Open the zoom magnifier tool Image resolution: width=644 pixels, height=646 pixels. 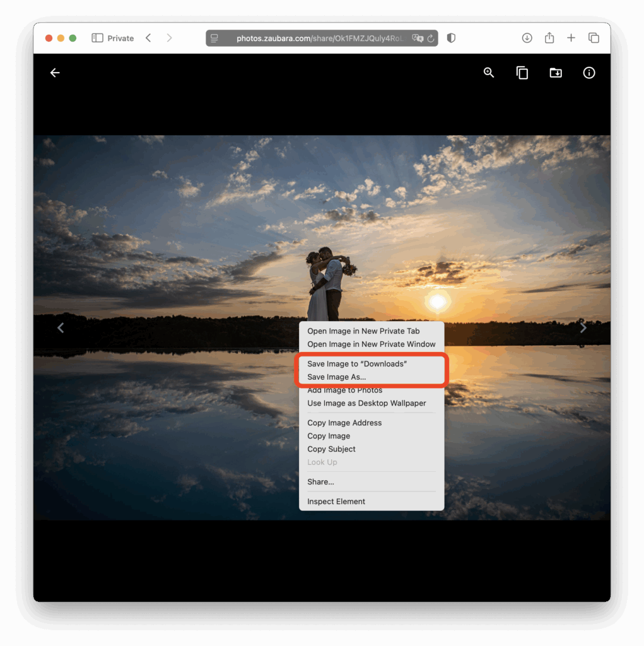click(x=489, y=73)
